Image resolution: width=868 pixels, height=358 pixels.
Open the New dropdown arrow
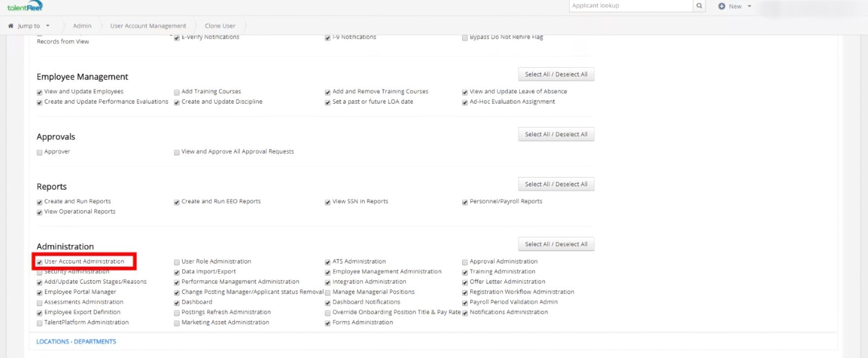pyautogui.click(x=749, y=7)
